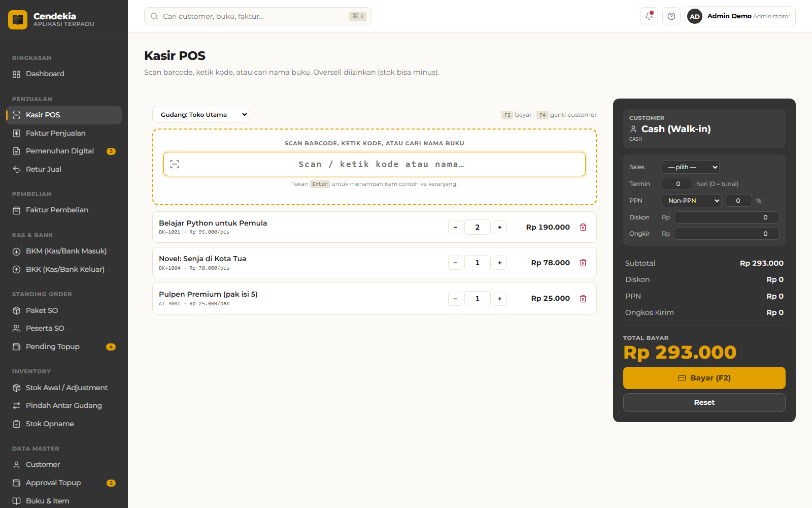The height and width of the screenshot is (508, 812).
Task: Click the Termin days input
Action: coord(678,184)
